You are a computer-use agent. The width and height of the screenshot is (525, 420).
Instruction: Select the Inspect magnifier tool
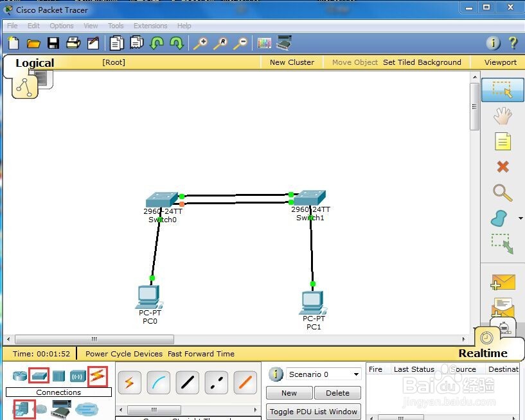click(503, 193)
